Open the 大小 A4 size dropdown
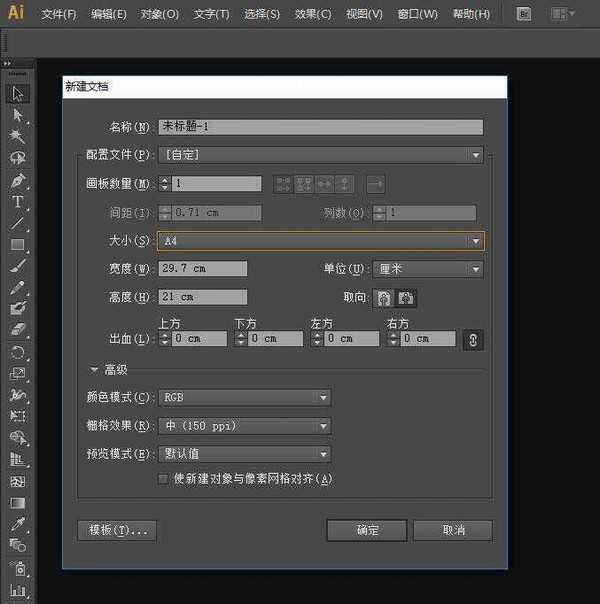The image size is (600, 604). [321, 241]
